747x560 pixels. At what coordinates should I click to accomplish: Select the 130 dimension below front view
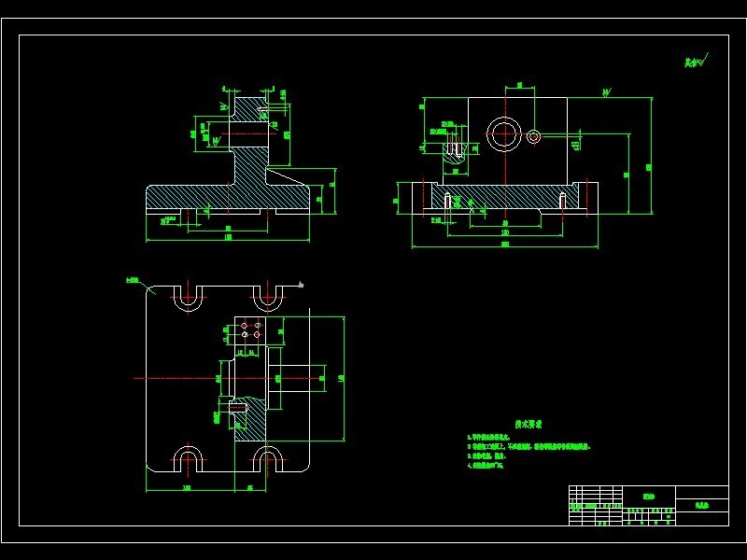pos(505,232)
